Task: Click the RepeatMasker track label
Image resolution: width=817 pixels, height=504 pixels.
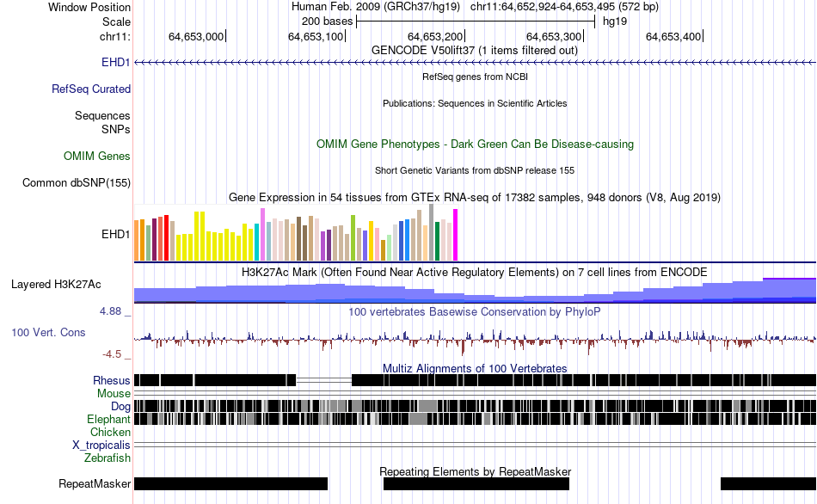Action: tap(95, 484)
